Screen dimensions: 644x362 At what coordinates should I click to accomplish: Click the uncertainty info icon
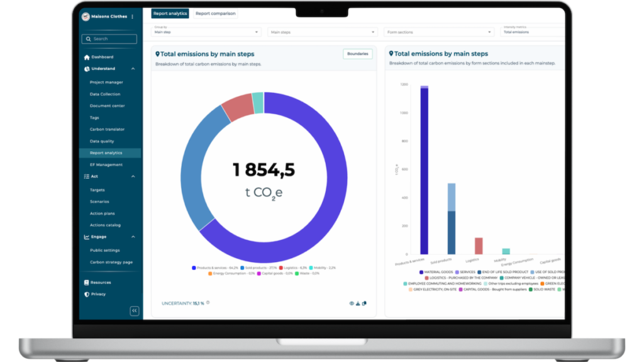coord(208,303)
